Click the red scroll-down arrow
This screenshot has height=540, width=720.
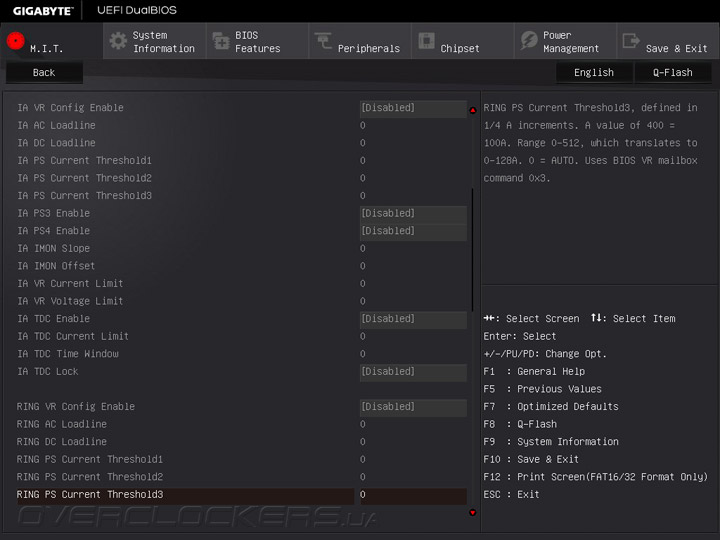(472, 512)
